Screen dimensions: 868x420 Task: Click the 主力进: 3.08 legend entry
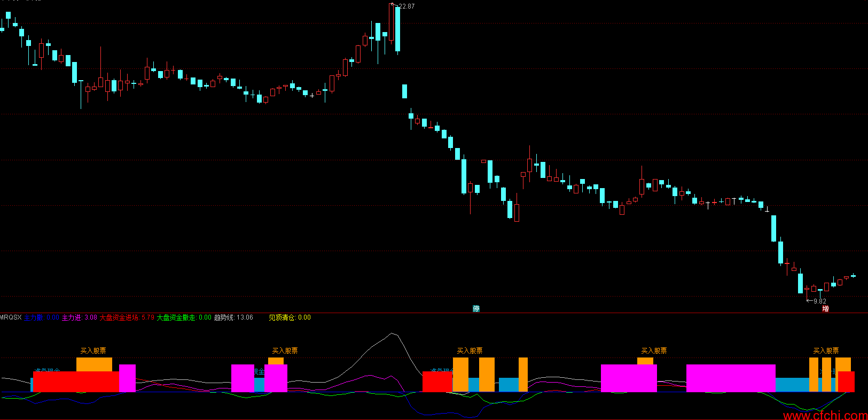[80, 317]
